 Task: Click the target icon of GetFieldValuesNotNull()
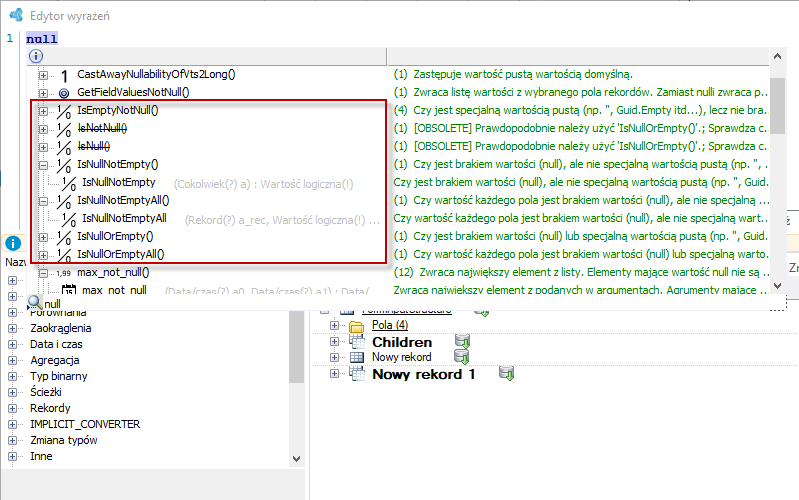point(64,93)
